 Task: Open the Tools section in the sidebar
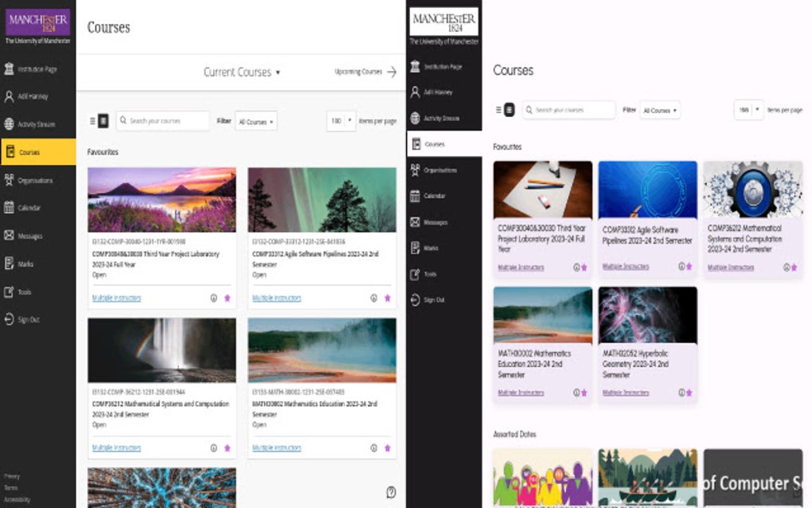(x=27, y=291)
